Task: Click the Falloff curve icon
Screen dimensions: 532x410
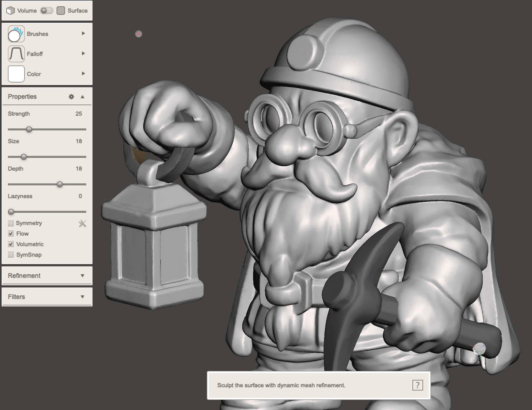Action: (x=16, y=54)
